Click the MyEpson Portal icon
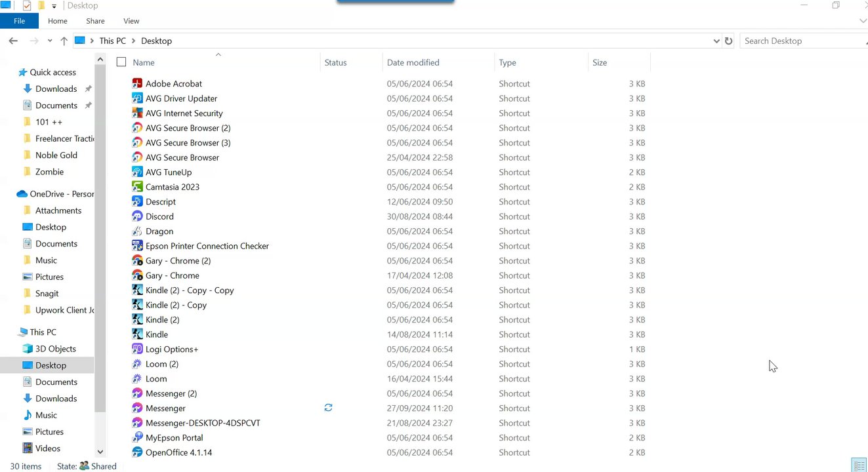The width and height of the screenshot is (868, 472). coord(137,437)
